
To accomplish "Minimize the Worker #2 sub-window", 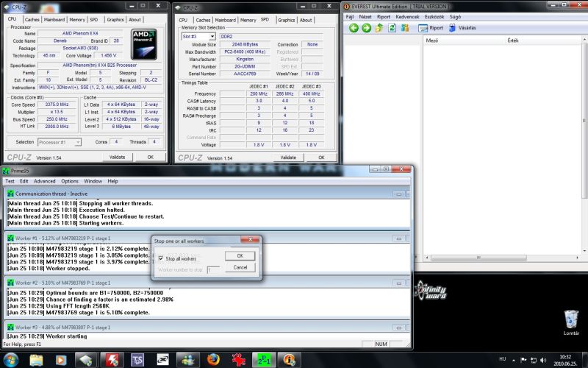I will coord(398,283).
